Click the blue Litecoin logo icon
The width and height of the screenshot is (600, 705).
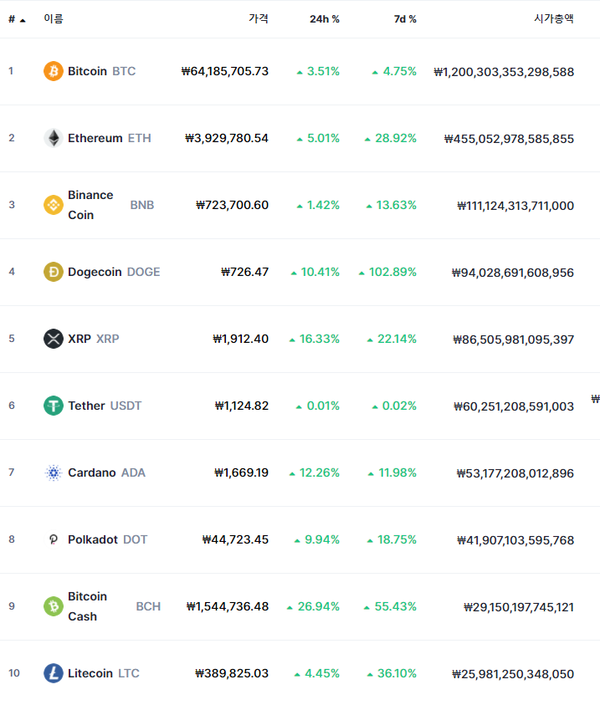pyautogui.click(x=53, y=673)
